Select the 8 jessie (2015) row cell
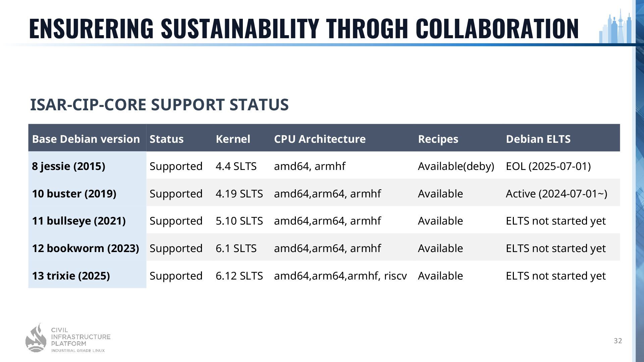This screenshot has height=362, width=644. pyautogui.click(x=87, y=165)
